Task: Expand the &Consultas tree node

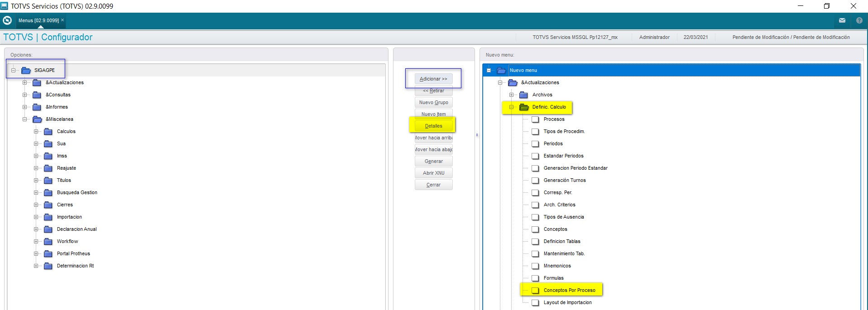Action: [25, 95]
